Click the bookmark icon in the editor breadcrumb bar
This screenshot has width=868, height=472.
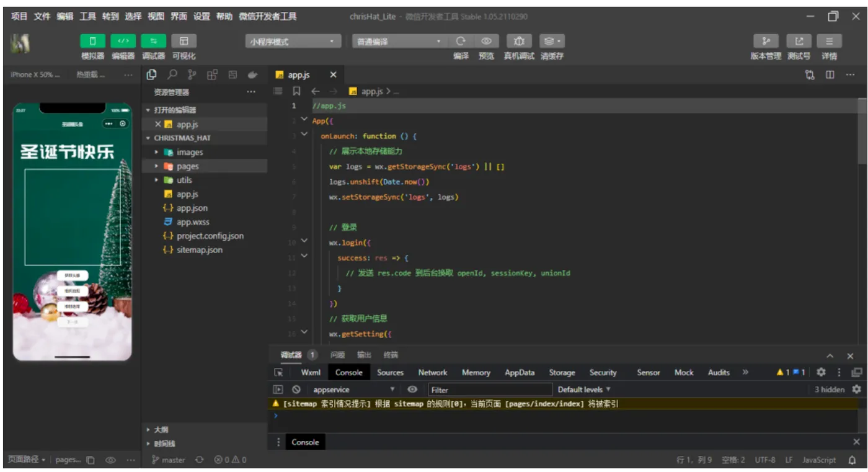click(x=296, y=91)
